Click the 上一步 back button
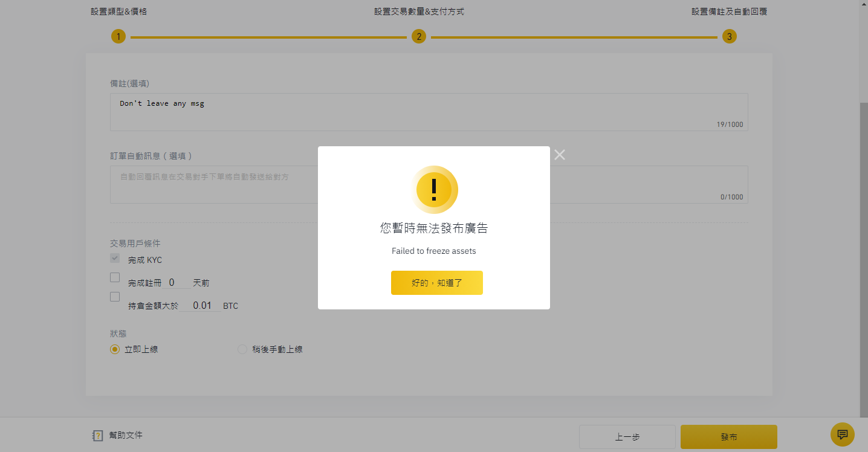This screenshot has width=868, height=452. point(627,436)
